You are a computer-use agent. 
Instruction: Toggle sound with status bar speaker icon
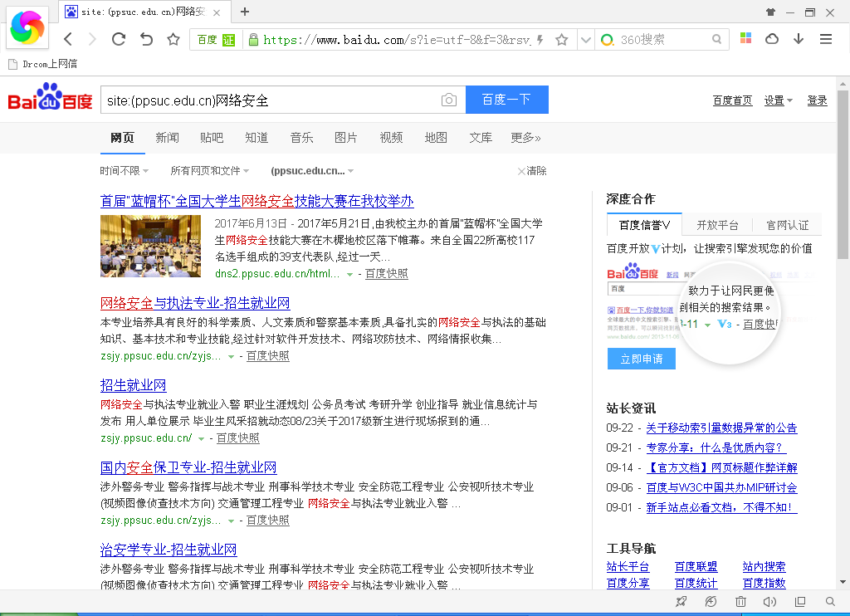point(769,601)
